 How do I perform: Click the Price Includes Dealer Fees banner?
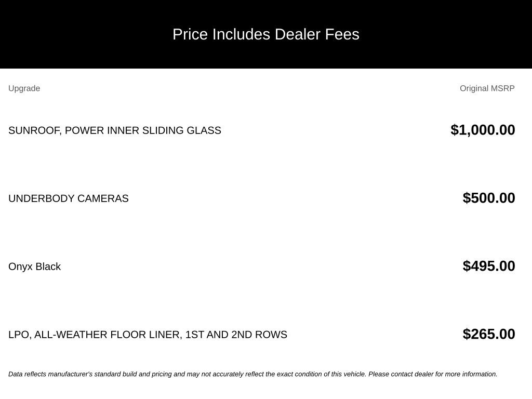pyautogui.click(x=266, y=34)
